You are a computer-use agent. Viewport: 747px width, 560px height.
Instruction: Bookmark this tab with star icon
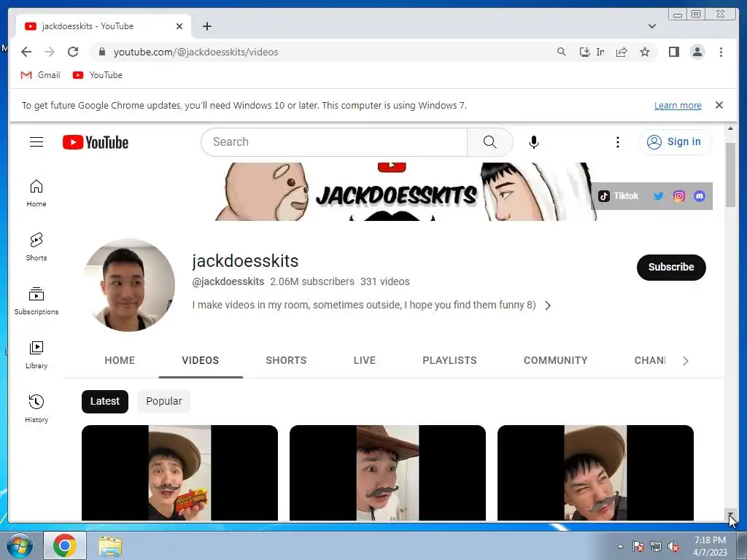[x=645, y=52]
